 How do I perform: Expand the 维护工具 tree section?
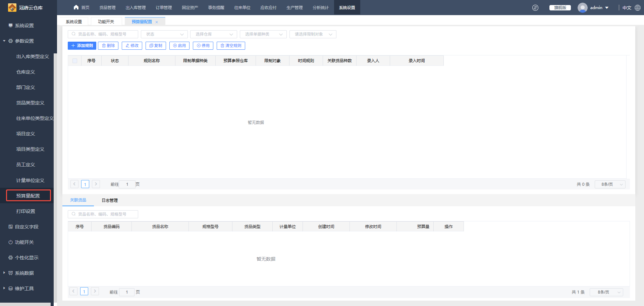[x=4, y=288]
